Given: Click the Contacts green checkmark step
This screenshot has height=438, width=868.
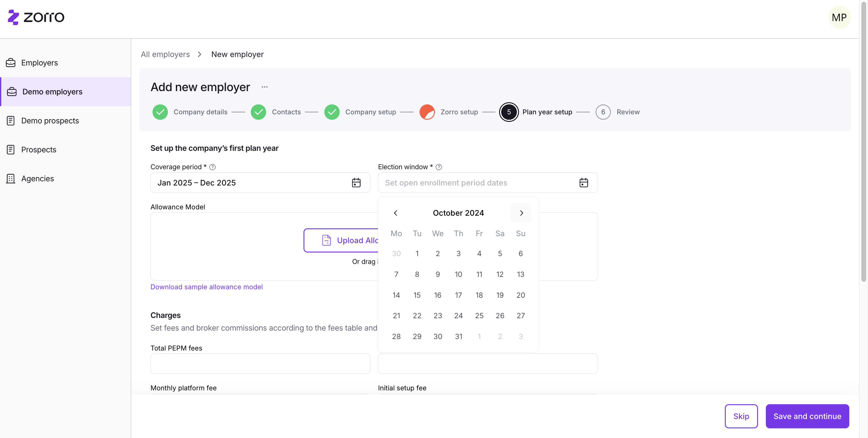Looking at the screenshot, I should click(259, 112).
